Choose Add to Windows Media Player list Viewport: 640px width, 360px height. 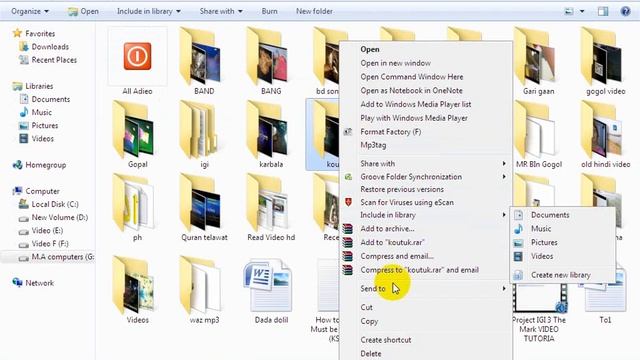(x=416, y=104)
